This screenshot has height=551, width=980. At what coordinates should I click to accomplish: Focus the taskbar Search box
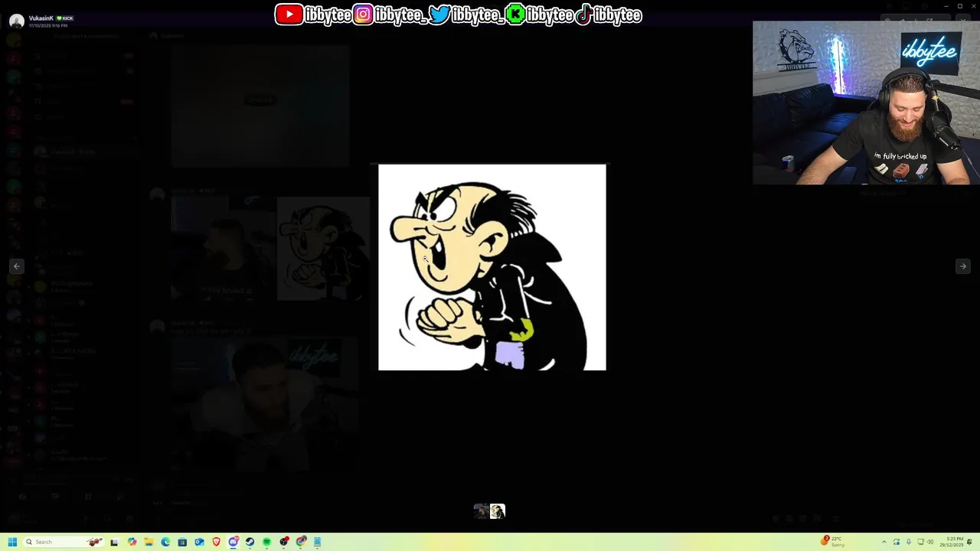tap(64, 542)
